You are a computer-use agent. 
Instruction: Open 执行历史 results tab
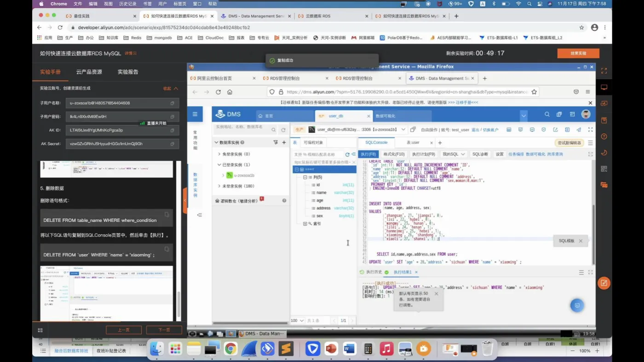371,272
